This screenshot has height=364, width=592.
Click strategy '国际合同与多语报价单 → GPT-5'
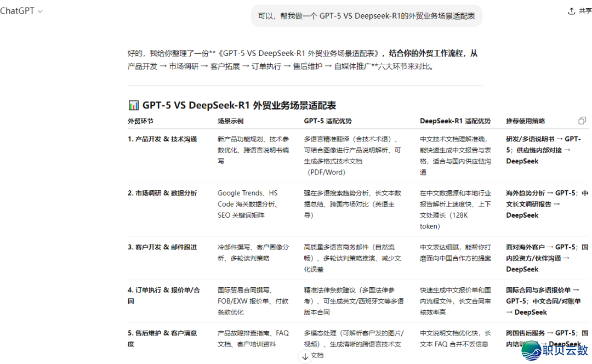pos(543,301)
